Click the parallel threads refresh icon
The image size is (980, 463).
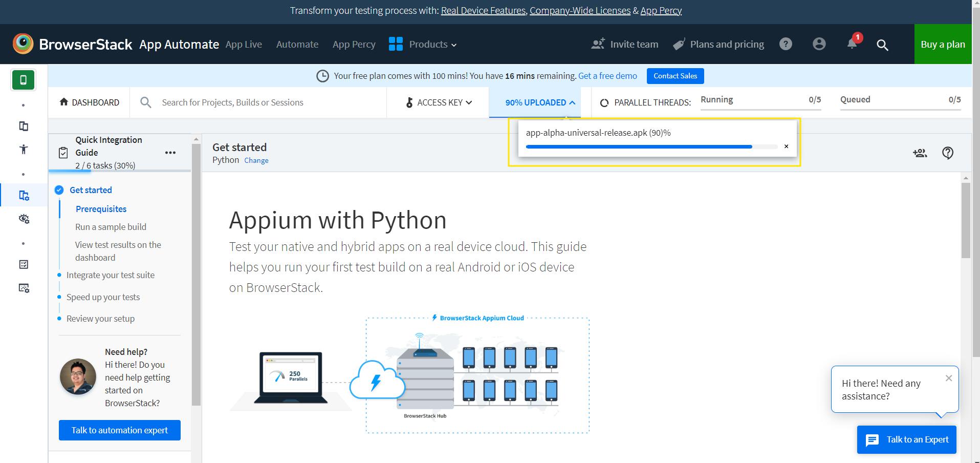coord(604,102)
